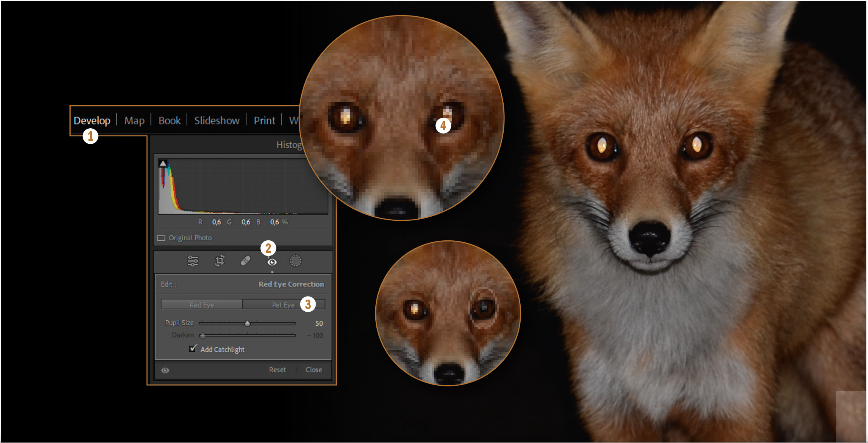868x443 pixels.
Task: Open the Print module
Action: [264, 121]
